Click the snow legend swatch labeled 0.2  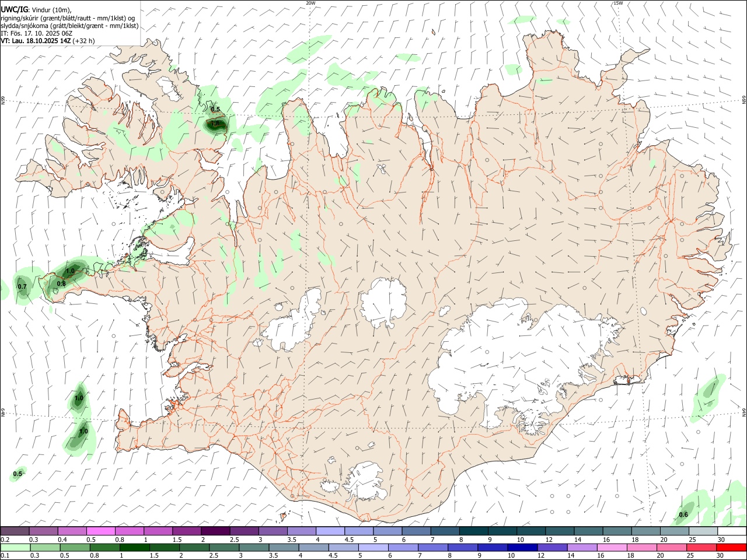[15, 531]
